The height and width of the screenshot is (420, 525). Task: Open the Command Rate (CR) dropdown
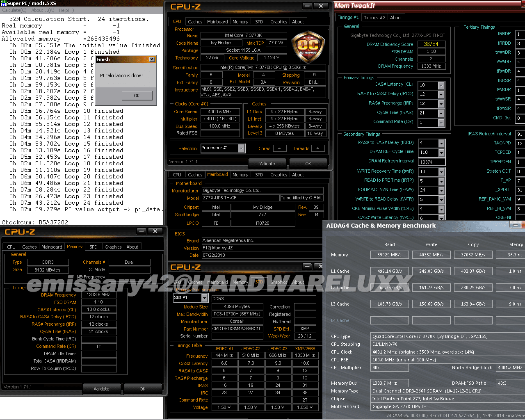441,122
